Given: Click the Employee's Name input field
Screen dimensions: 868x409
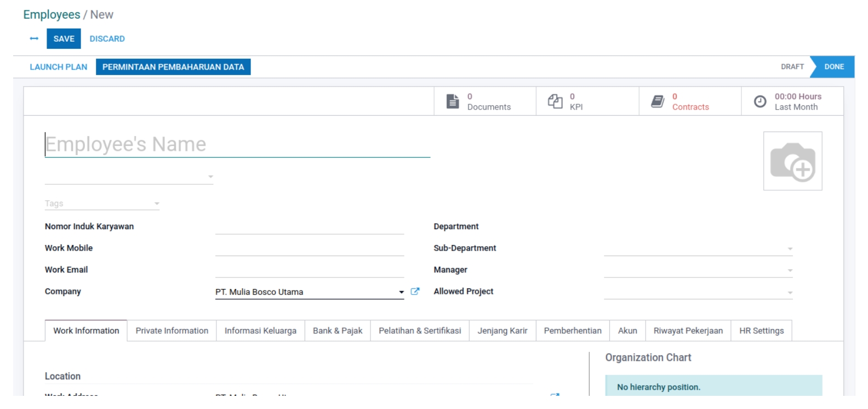Looking at the screenshot, I should [237, 145].
